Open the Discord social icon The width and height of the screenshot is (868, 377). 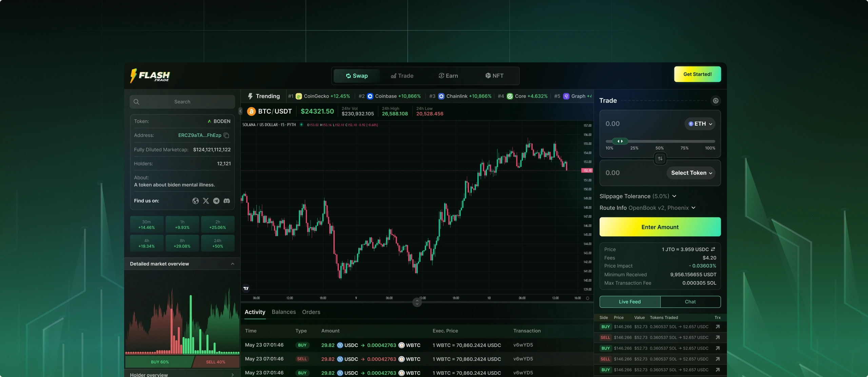(227, 201)
